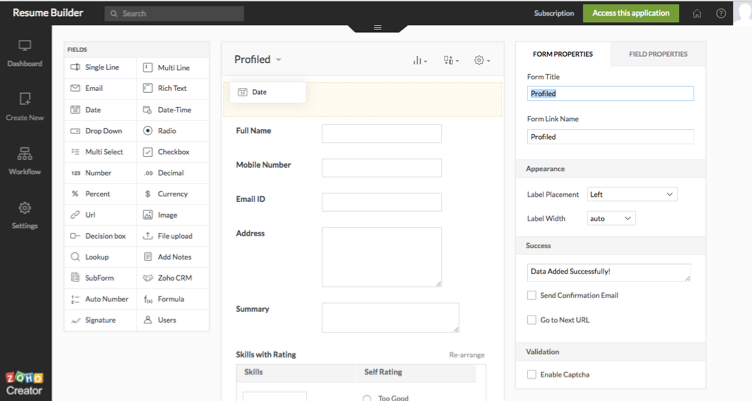Open Label Placement dropdown
Image resolution: width=753 pixels, height=402 pixels.
632,195
